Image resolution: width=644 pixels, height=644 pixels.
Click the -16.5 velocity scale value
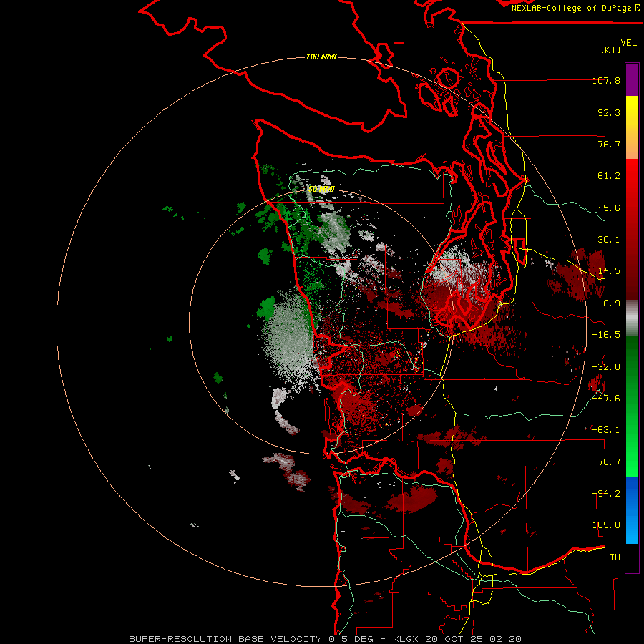click(606, 335)
